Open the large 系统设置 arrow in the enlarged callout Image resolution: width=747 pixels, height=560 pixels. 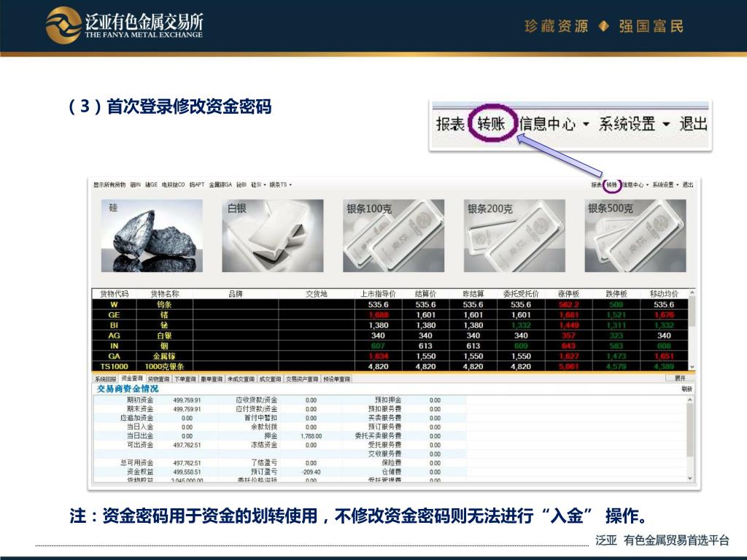pyautogui.click(x=666, y=124)
